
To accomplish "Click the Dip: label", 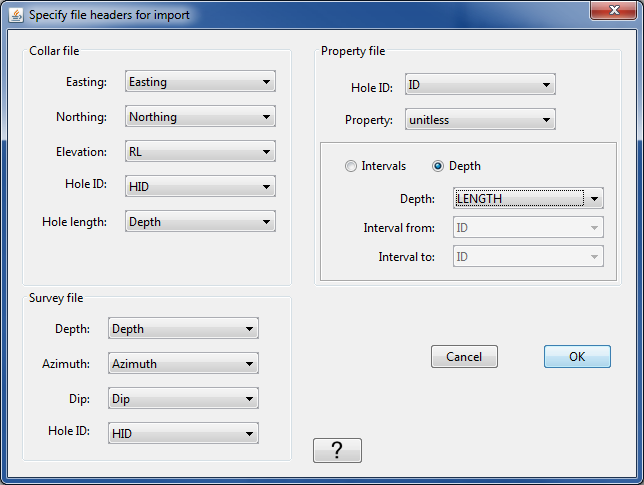I will click(x=79, y=399).
